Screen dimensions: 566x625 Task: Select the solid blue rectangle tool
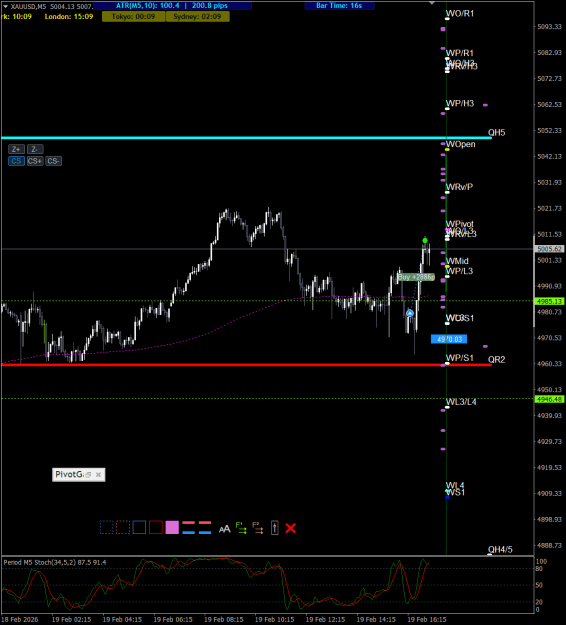[139, 527]
